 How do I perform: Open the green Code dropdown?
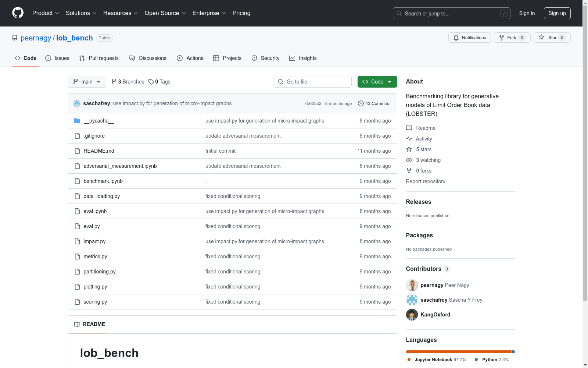(377, 82)
